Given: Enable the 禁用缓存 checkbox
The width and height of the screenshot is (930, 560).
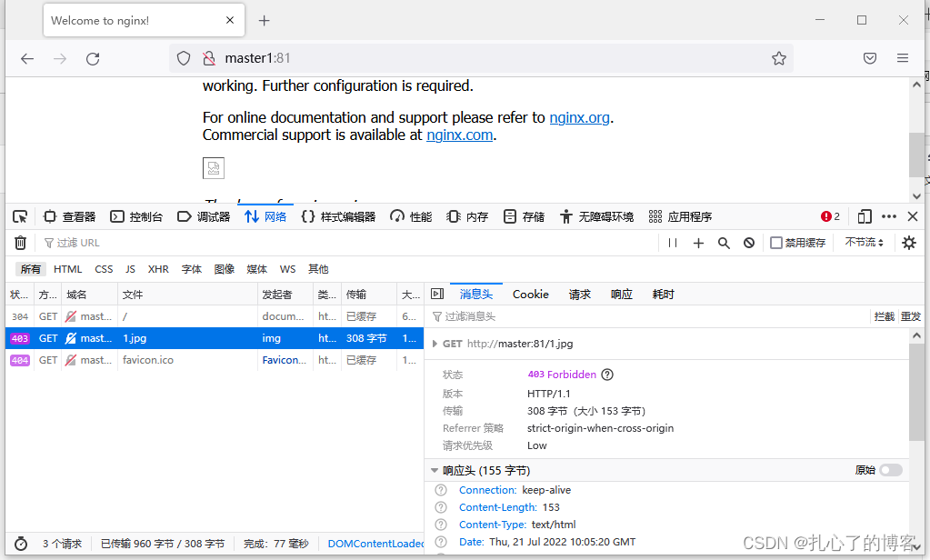Looking at the screenshot, I should [x=776, y=243].
